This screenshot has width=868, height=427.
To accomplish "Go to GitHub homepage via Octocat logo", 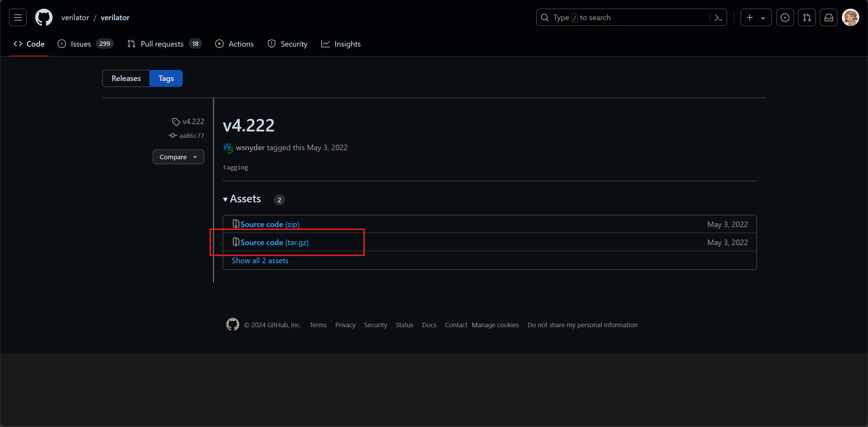I will [44, 17].
